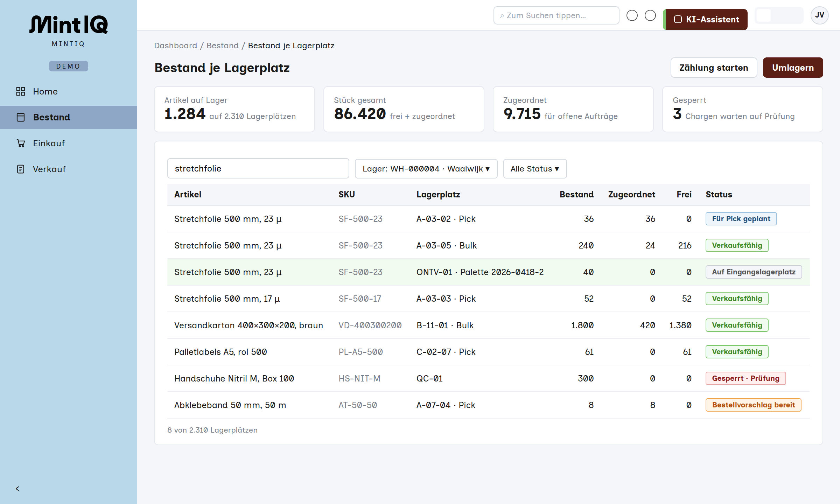Click the Auf Eingangslagerplatz status badge
The height and width of the screenshot is (504, 840).
click(754, 272)
